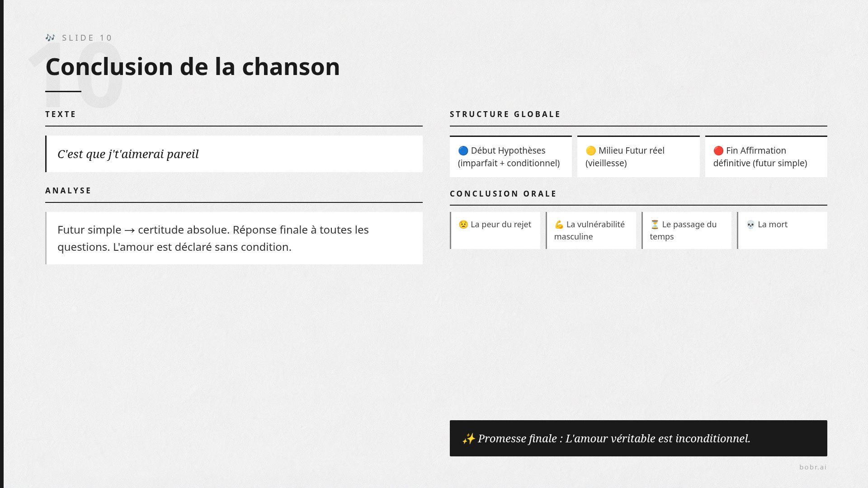Click the flexed biceps emoji icon
This screenshot has height=488, width=868.
(x=559, y=225)
